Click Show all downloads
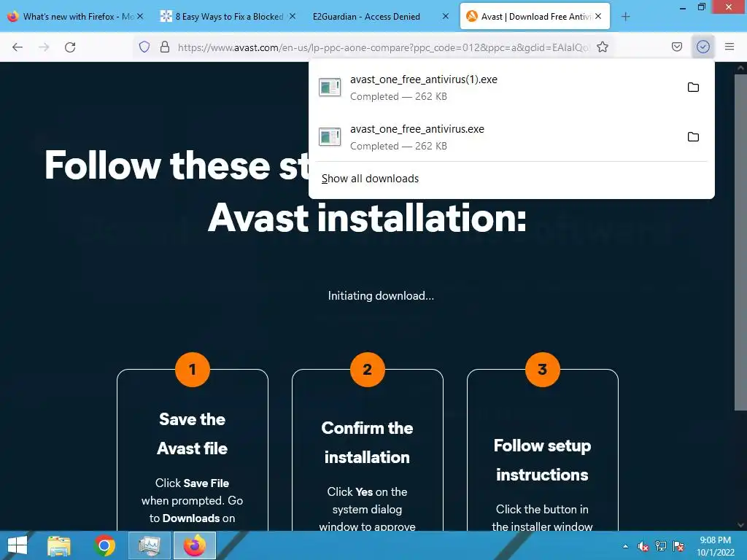Image resolution: width=747 pixels, height=560 pixels. tap(370, 179)
